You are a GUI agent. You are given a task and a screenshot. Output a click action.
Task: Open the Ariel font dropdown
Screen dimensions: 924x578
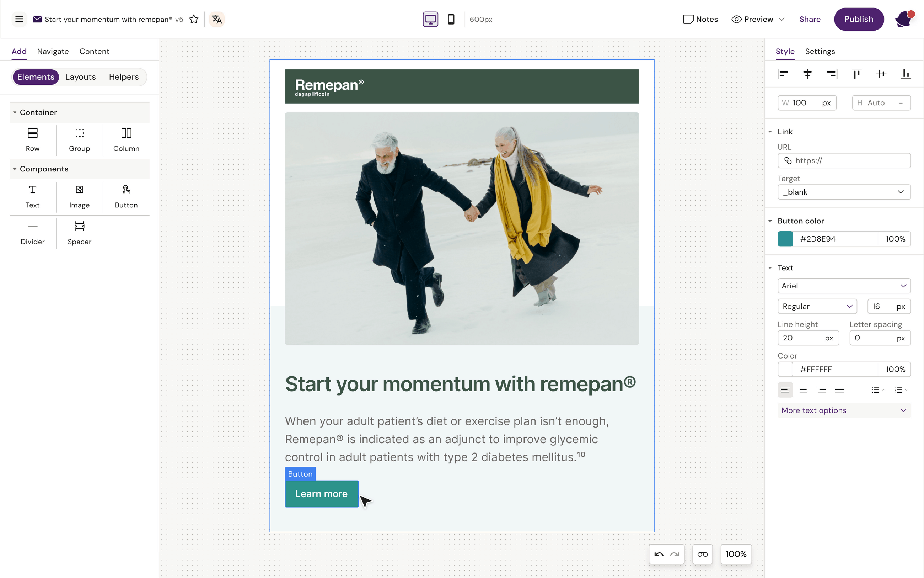(x=844, y=286)
